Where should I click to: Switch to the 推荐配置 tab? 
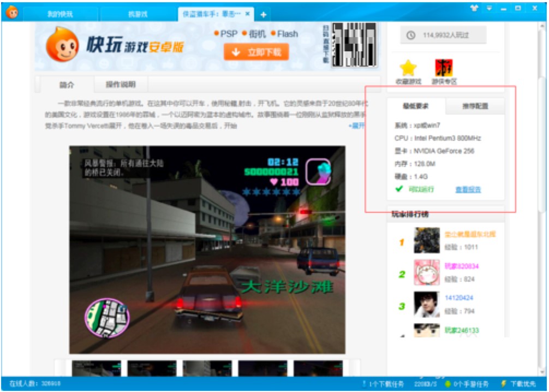[x=475, y=106]
